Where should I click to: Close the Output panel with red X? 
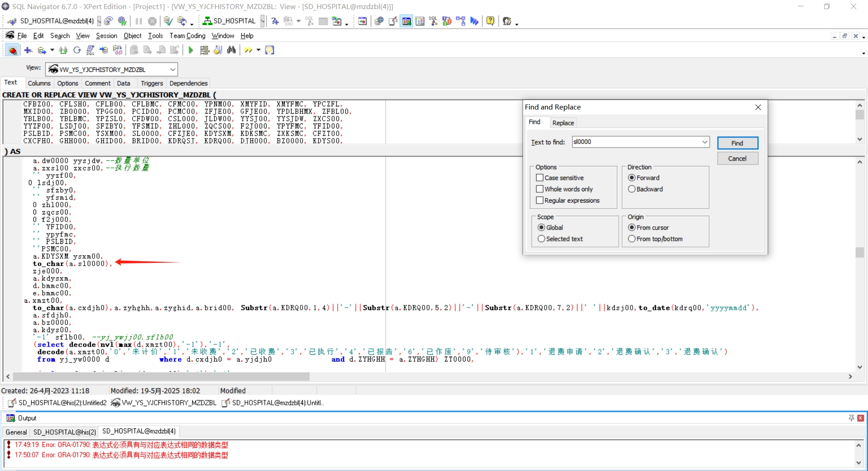[860, 418]
